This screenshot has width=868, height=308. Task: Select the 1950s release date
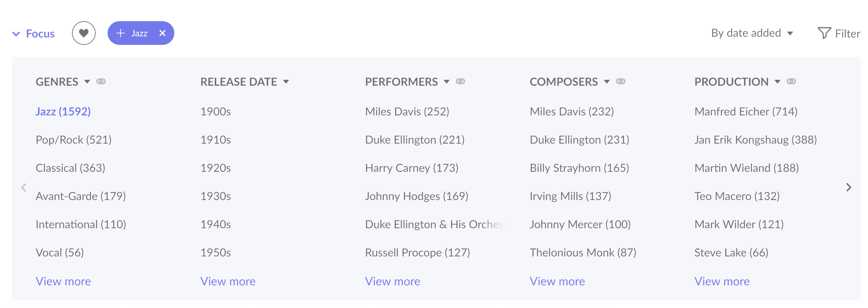pyautogui.click(x=216, y=252)
